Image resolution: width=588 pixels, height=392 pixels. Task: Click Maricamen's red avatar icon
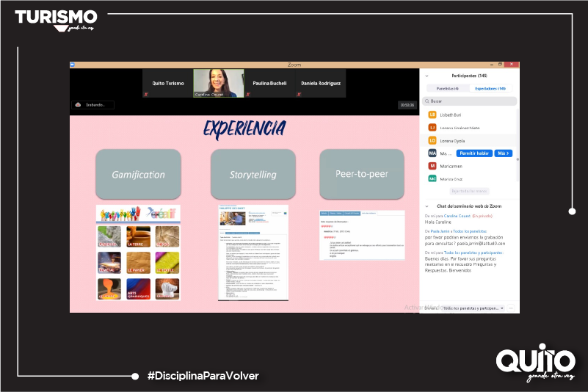[x=432, y=165]
